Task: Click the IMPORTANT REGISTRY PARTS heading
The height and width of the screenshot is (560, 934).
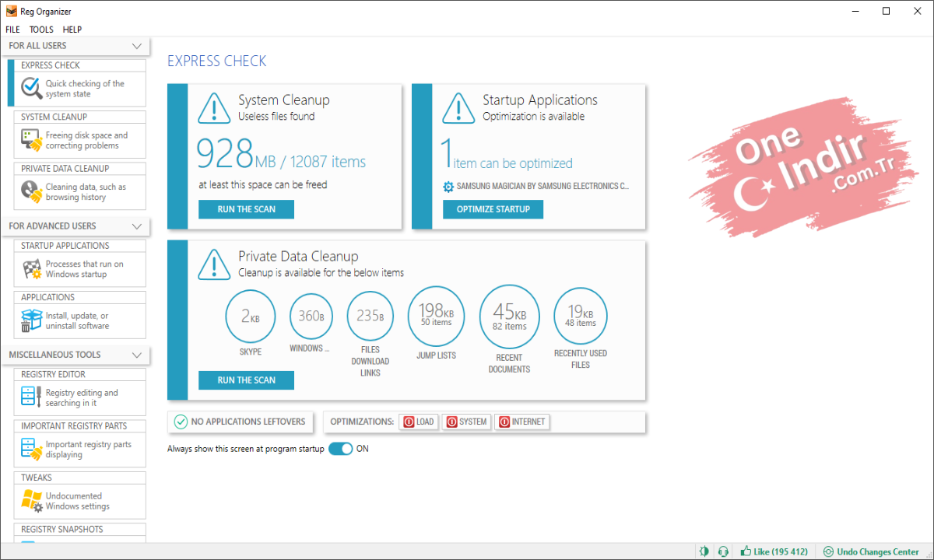Action: pyautogui.click(x=74, y=425)
